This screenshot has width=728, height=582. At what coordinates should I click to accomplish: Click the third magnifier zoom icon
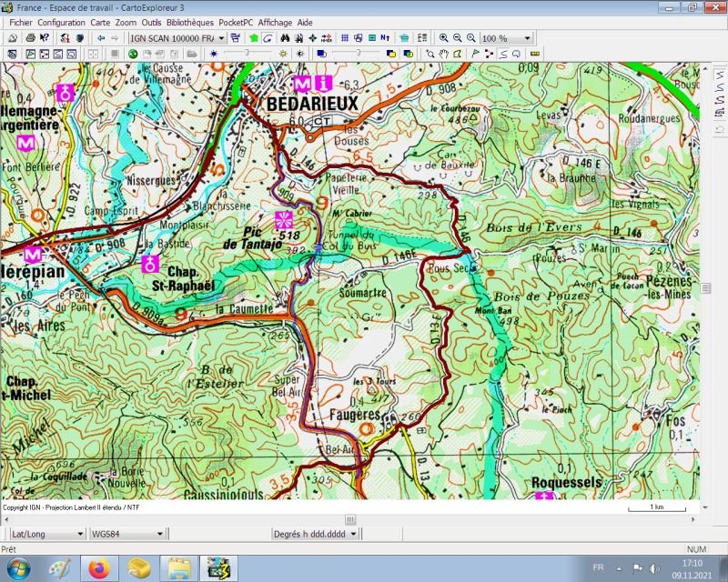pos(471,38)
